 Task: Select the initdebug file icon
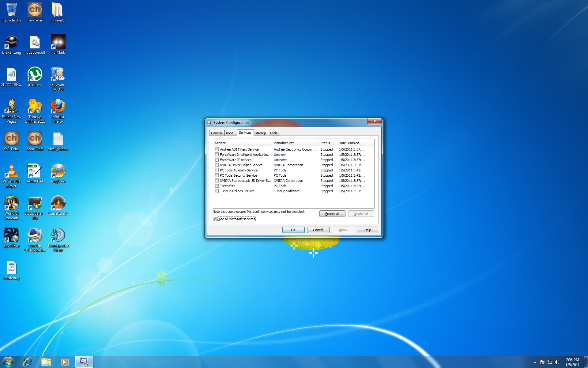point(12,270)
